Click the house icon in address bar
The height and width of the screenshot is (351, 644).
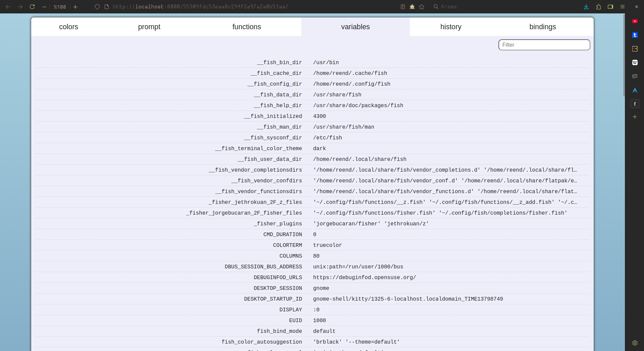pos(412,7)
